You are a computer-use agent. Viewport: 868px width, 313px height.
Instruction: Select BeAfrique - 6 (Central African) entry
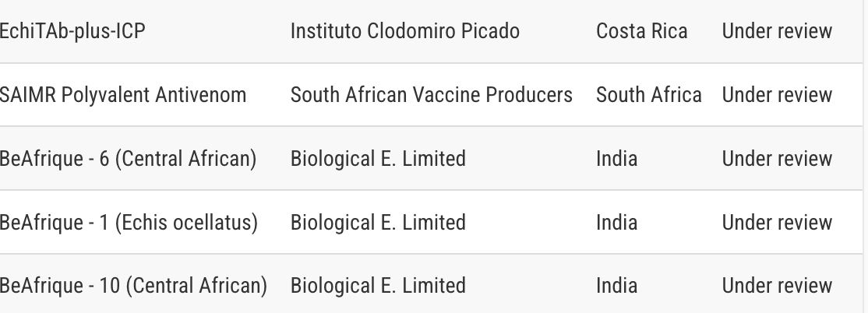128,159
